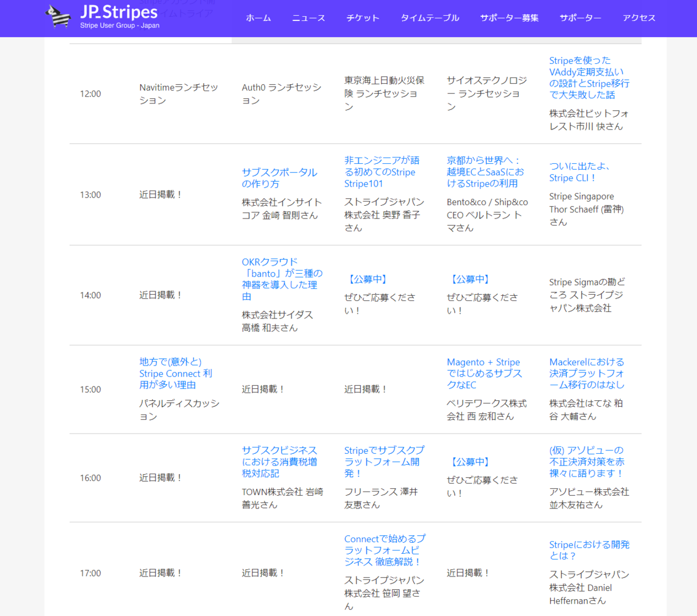The width and height of the screenshot is (697, 616).
Task: Open Stripeでサブスクプラットフォーム開発 link
Action: 384,462
